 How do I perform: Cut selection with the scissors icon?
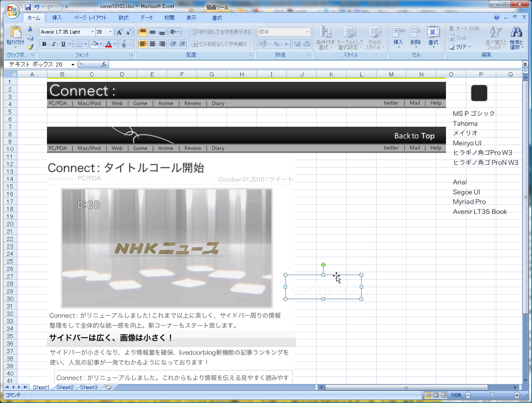[30, 29]
